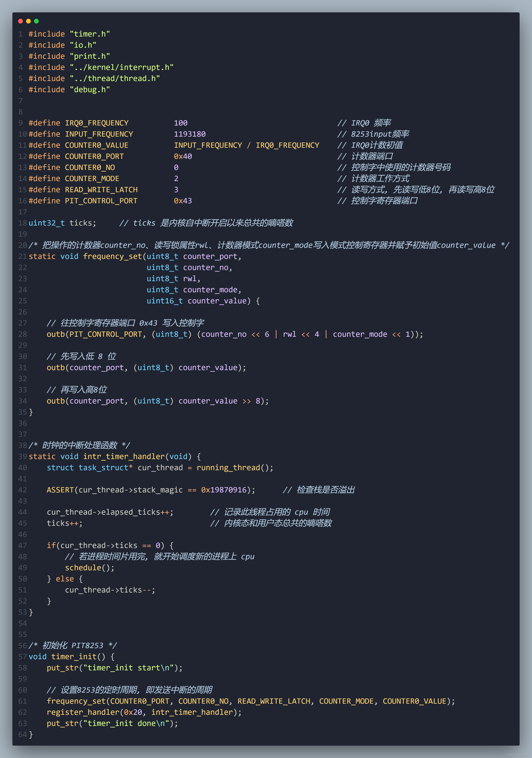
Task: Click "../kernel/interrupt.h" include string
Action: pos(122,67)
